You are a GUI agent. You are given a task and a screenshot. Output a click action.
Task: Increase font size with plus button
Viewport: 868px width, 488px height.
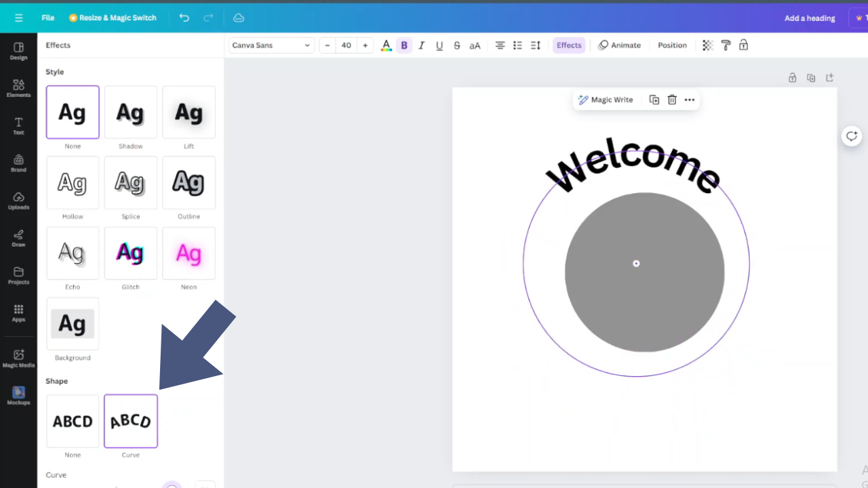pyautogui.click(x=366, y=45)
